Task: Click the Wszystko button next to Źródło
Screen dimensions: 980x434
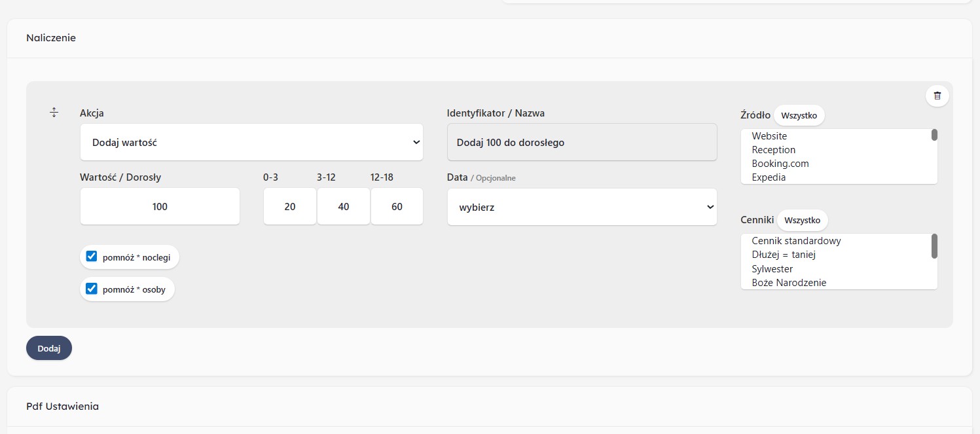Action: click(x=799, y=115)
